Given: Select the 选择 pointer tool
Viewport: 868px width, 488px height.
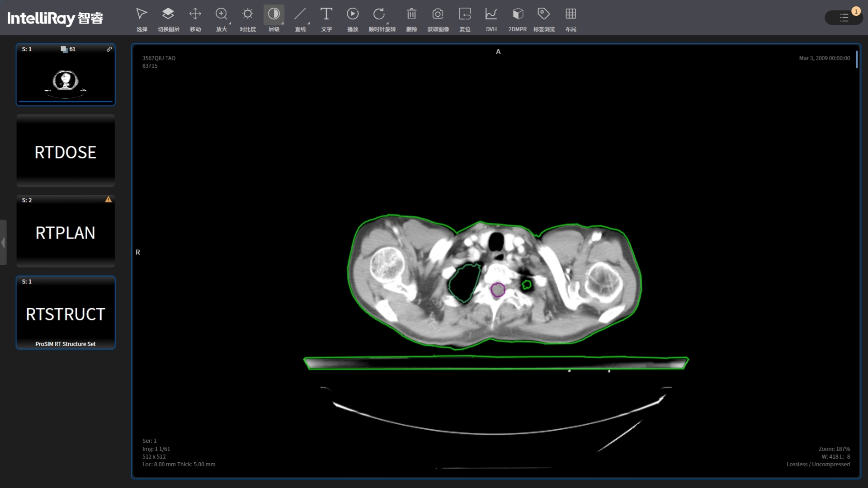Looking at the screenshot, I should pyautogui.click(x=142, y=19).
